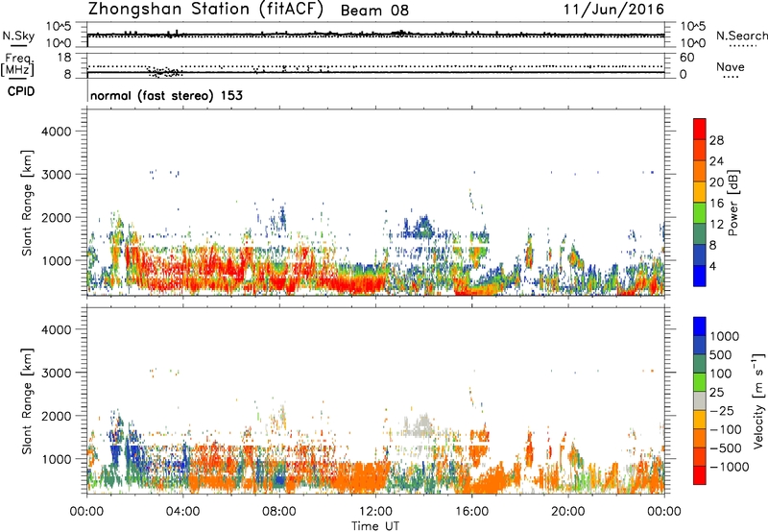Viewport: 768px width, 532px height.
Task: Click the '04:00' time axis tick
Action: (182, 512)
